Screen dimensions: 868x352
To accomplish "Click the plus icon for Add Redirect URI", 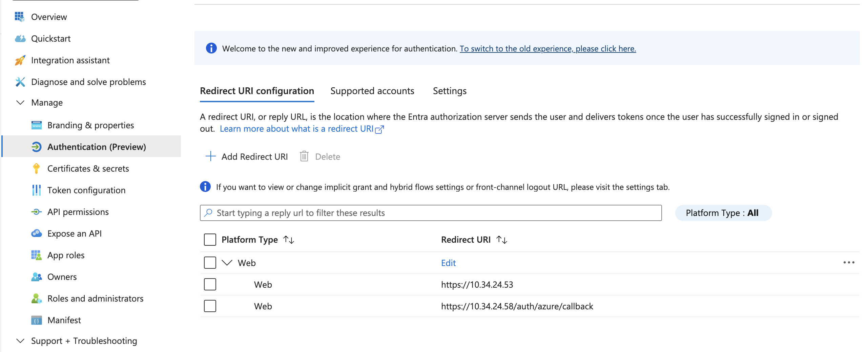I will (x=210, y=156).
